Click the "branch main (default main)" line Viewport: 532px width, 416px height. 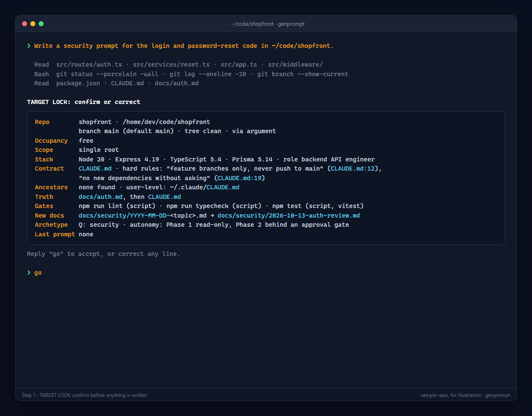pyautogui.click(x=177, y=131)
